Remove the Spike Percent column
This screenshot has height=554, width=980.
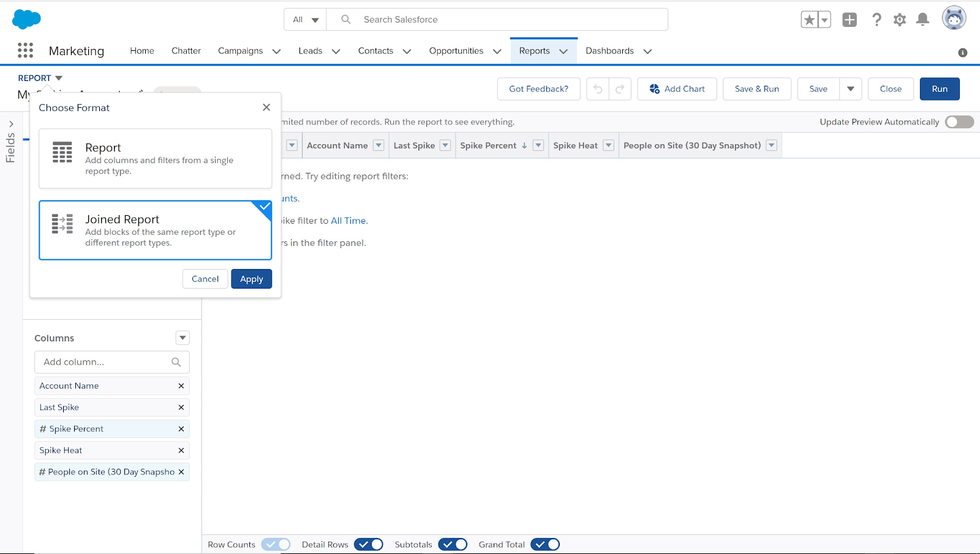click(181, 429)
